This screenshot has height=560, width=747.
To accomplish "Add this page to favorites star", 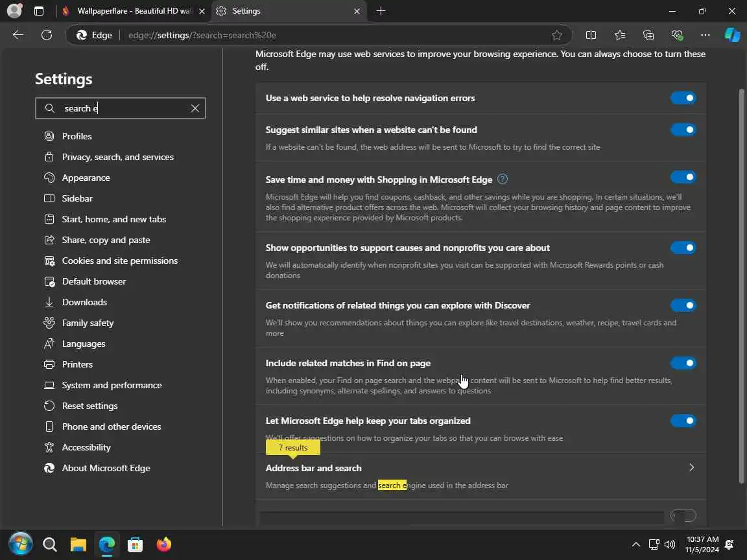I will tap(556, 35).
